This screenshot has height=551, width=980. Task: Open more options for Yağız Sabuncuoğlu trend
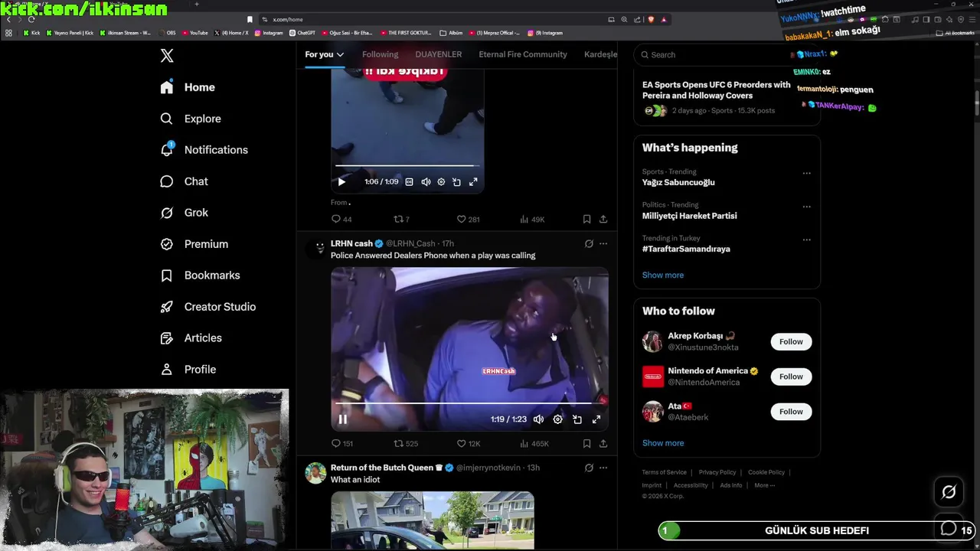point(806,174)
